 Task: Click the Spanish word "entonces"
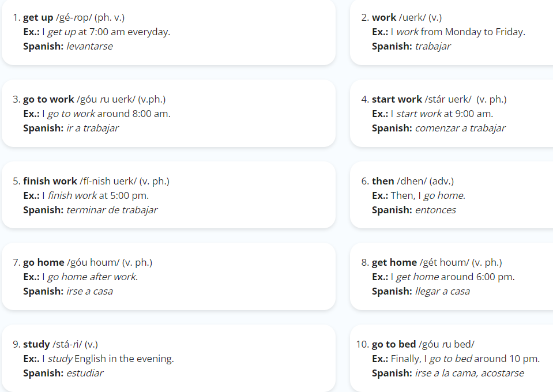pyautogui.click(x=435, y=210)
